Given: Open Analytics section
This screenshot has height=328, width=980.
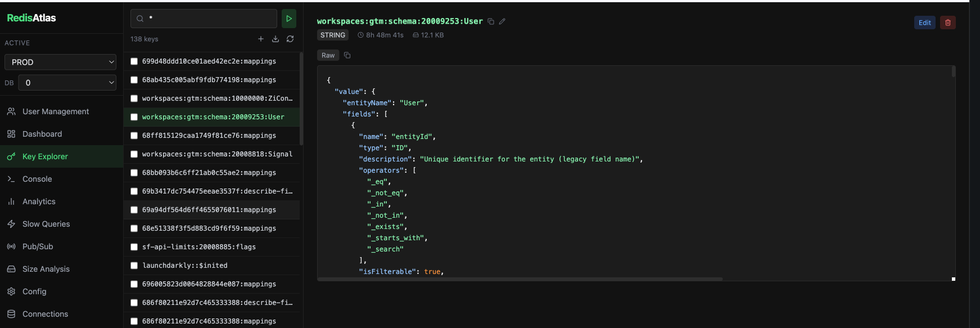Looking at the screenshot, I should (x=61, y=201).
